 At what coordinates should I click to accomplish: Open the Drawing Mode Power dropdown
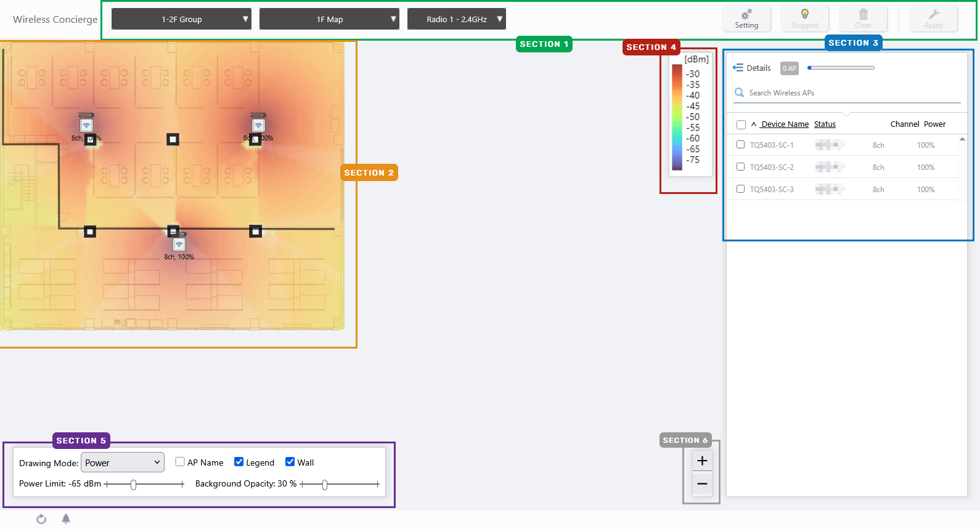pyautogui.click(x=123, y=462)
